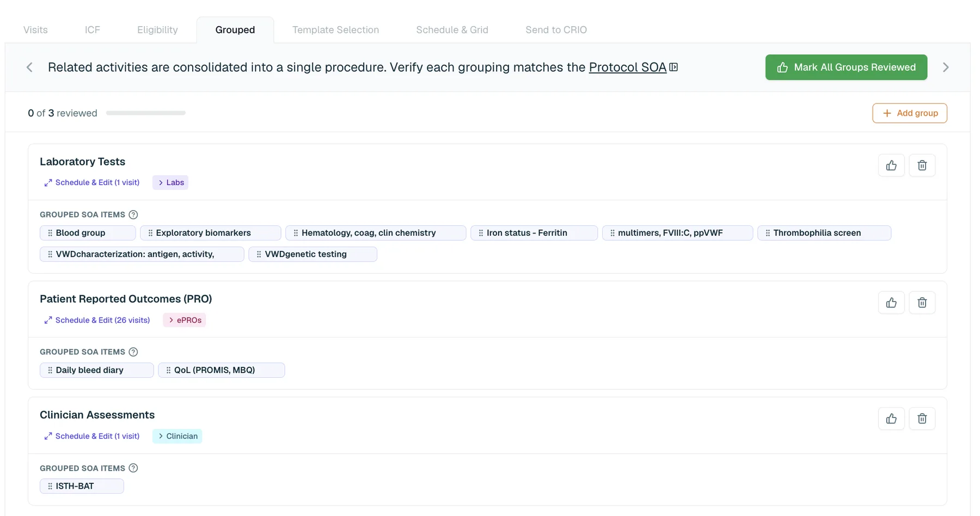Select the Blood group item

(x=88, y=233)
